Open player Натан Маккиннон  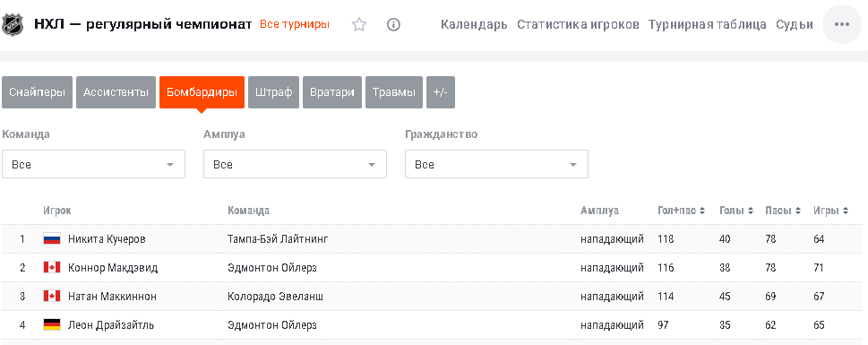pyautogui.click(x=112, y=297)
